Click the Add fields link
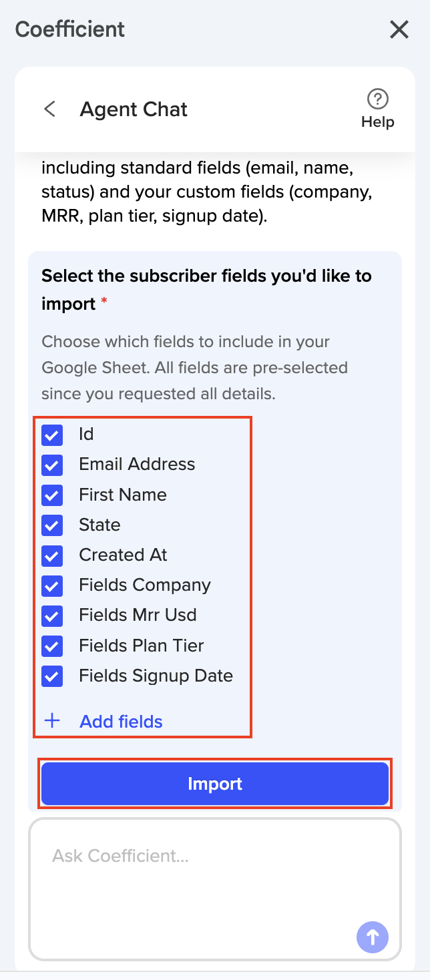Viewport: 430px width, 980px height. (x=121, y=722)
